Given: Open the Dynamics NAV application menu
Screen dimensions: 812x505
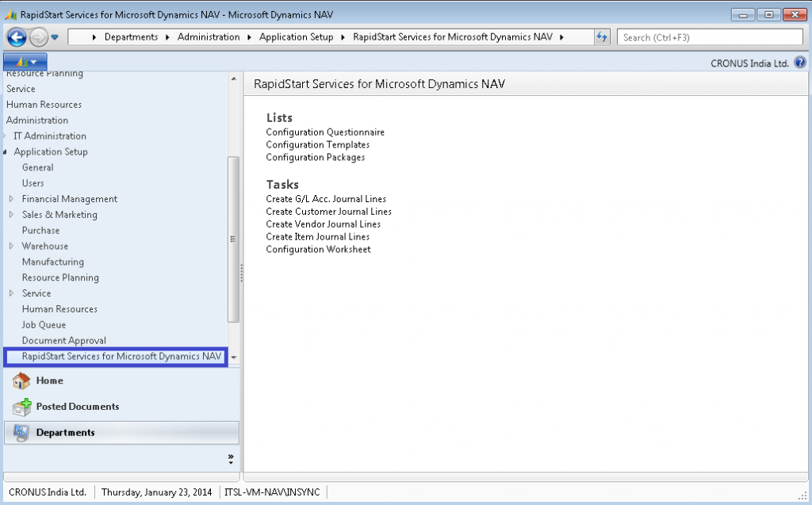Looking at the screenshot, I should coord(24,61).
